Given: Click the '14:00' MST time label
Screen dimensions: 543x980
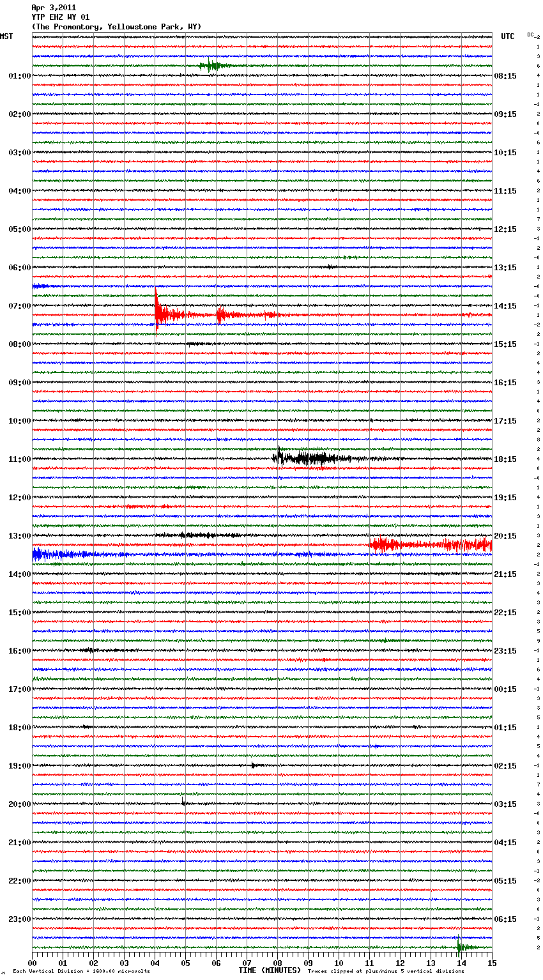Looking at the screenshot, I should 20,574.
